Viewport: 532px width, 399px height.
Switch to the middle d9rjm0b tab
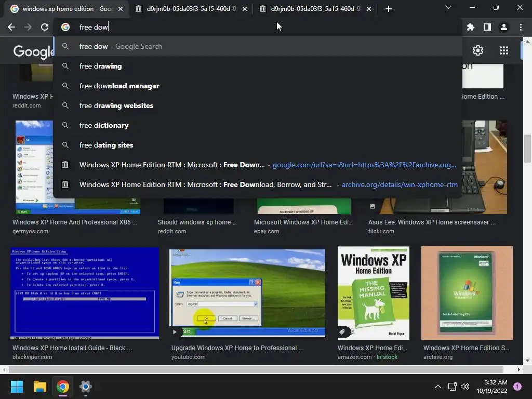[191, 9]
